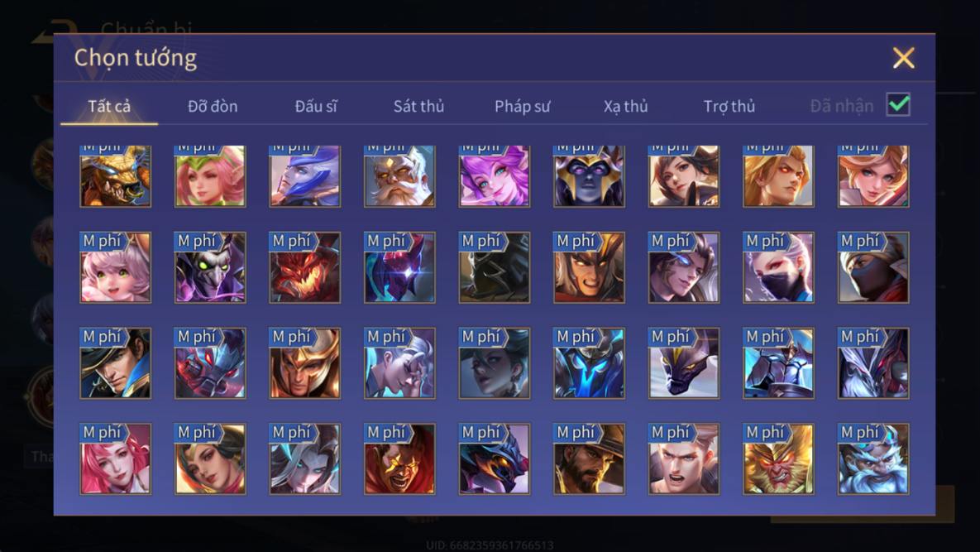Choose the purple-haired elf girl hero
The image size is (980, 552).
pos(495,175)
